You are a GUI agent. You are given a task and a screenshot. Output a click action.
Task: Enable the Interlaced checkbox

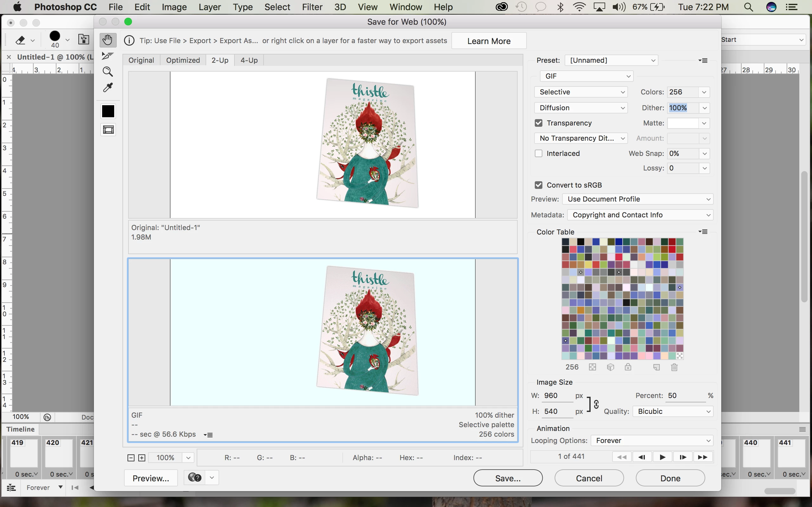coord(539,153)
